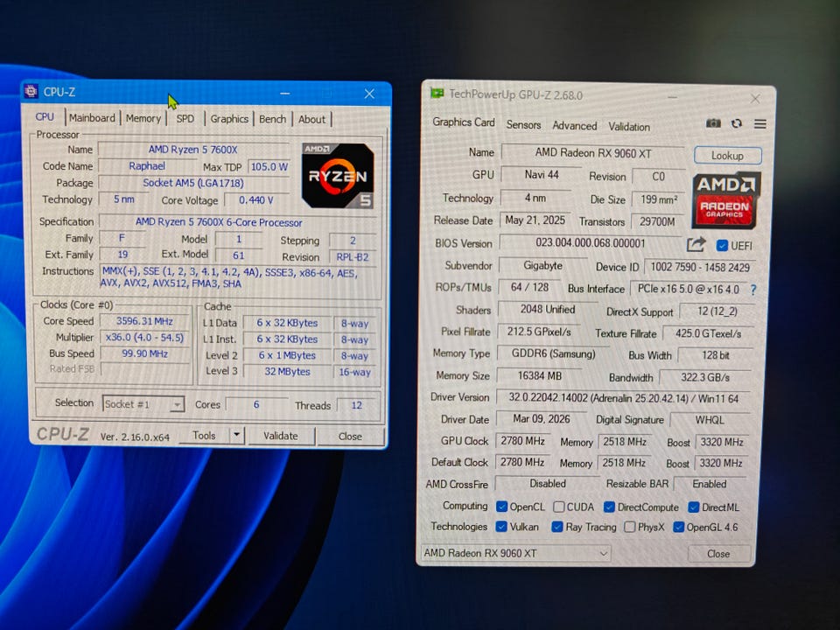Image resolution: width=840 pixels, height=630 pixels.
Task: Click the Memory Type value GDDR6 (Samsung)
Action: coord(553,353)
